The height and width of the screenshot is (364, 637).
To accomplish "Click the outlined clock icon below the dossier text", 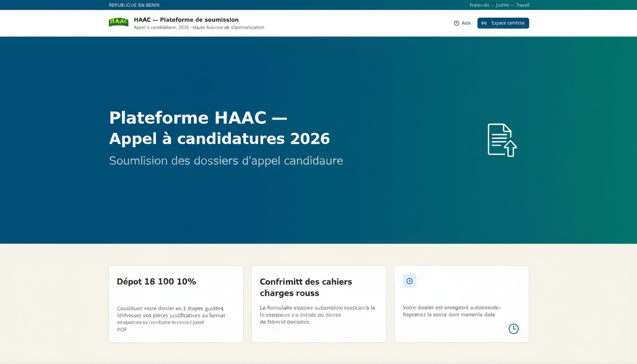I will 513,329.
